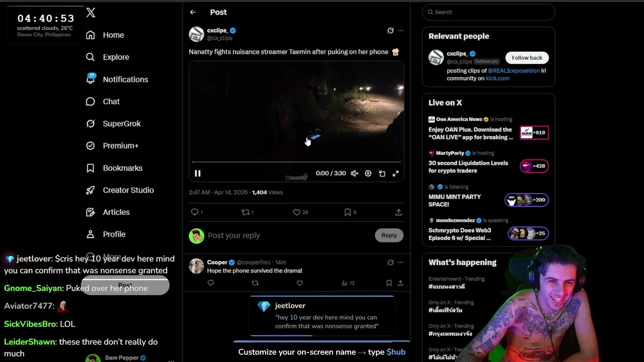Viewport: 644px width, 362px height.
Task: Click the Search field
Action: (489, 12)
